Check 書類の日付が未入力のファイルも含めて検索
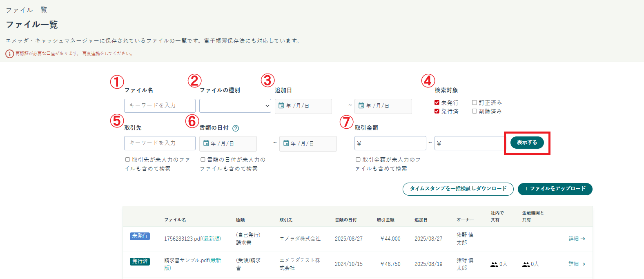This screenshot has height=279, width=644. click(x=203, y=160)
